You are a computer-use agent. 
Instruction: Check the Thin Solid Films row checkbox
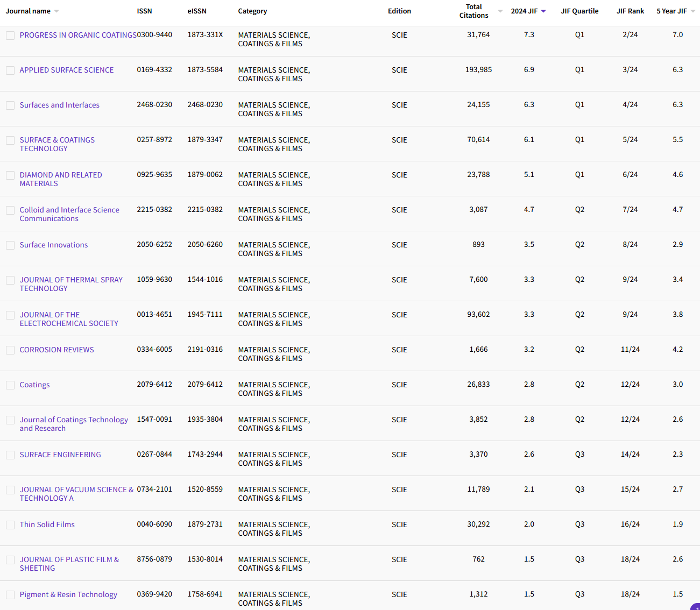[10, 525]
